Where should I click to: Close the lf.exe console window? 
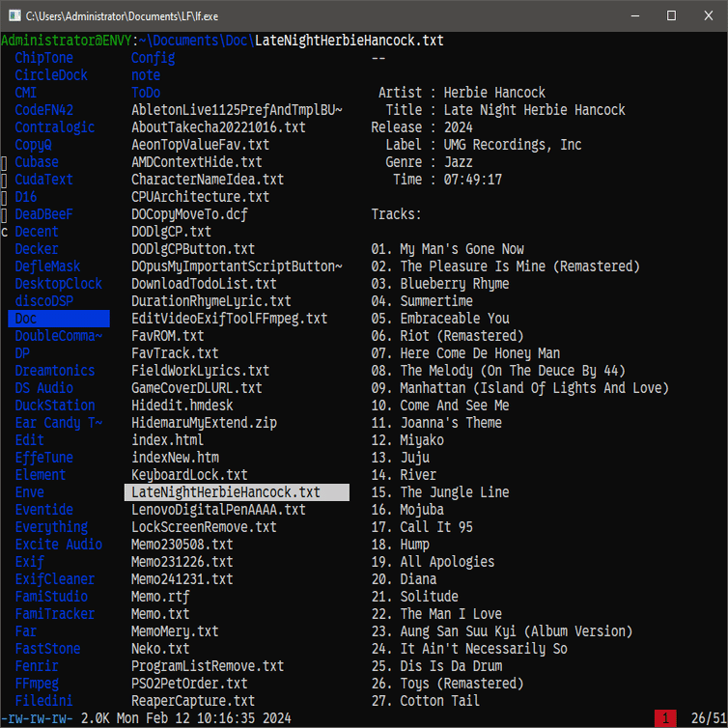tap(708, 15)
